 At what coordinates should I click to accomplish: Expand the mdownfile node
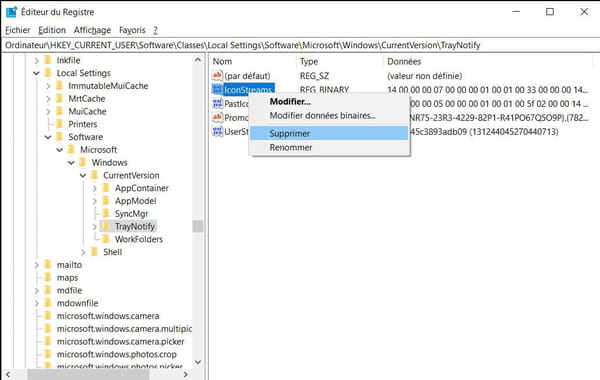(36, 303)
